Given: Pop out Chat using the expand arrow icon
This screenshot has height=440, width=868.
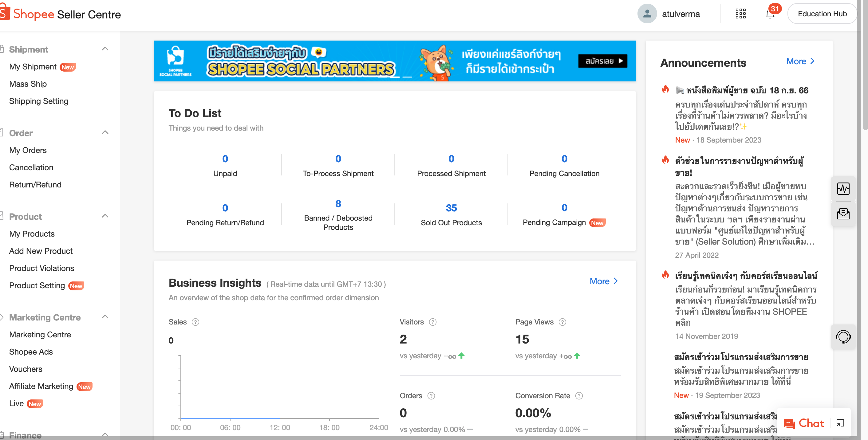Looking at the screenshot, I should coord(841,423).
